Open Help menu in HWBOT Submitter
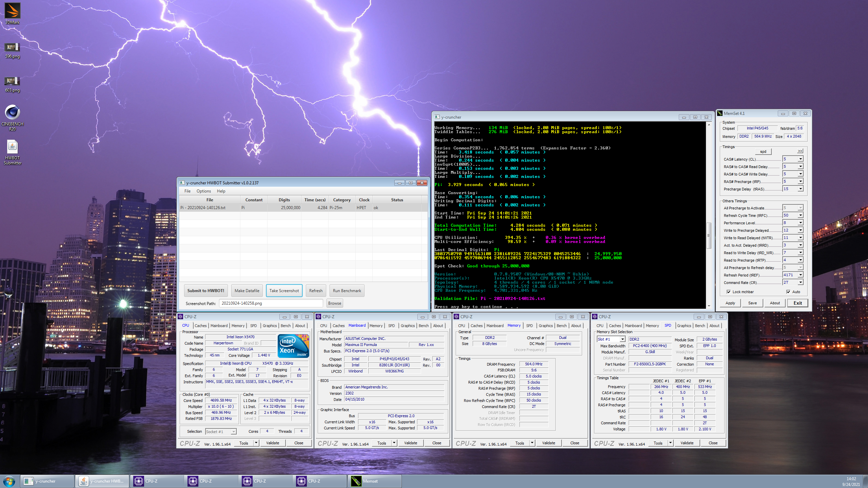 221,191
